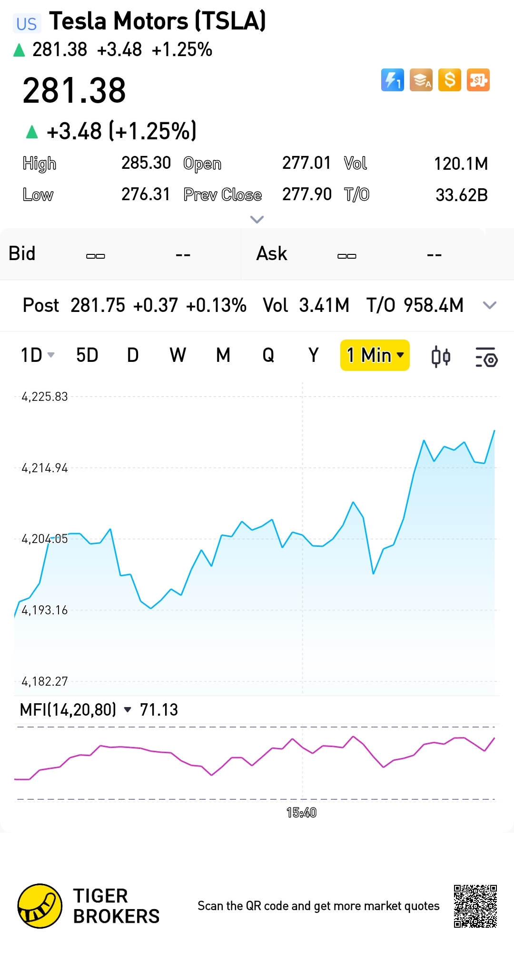Tap the brown stacked layers icon
This screenshot has width=514, height=980.
point(421,80)
